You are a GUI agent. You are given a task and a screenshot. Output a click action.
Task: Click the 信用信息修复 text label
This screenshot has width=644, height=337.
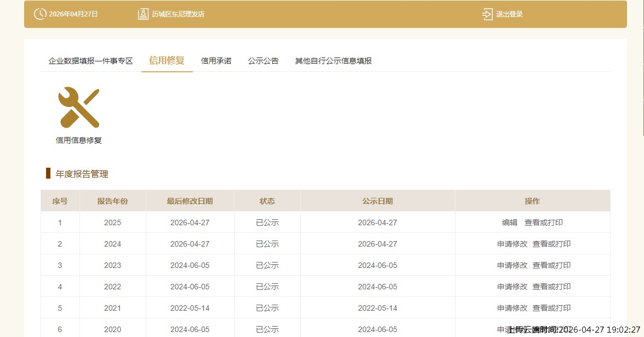[x=79, y=140]
